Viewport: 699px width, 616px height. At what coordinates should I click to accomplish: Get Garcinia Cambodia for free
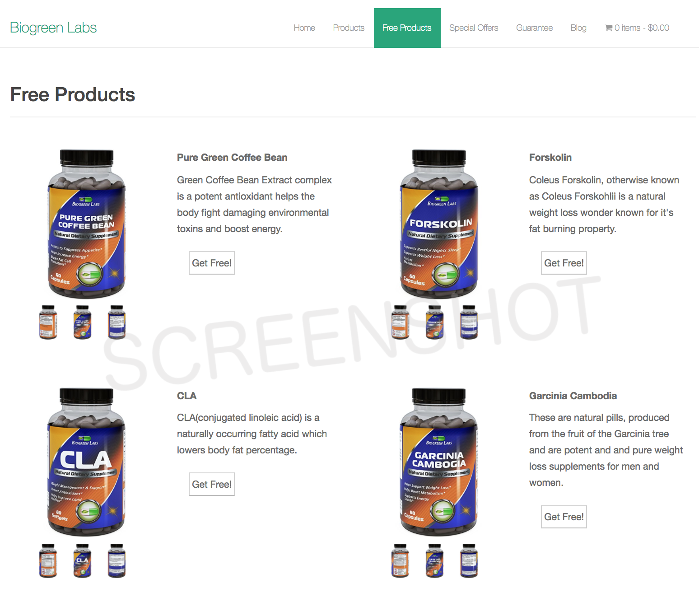[564, 517]
